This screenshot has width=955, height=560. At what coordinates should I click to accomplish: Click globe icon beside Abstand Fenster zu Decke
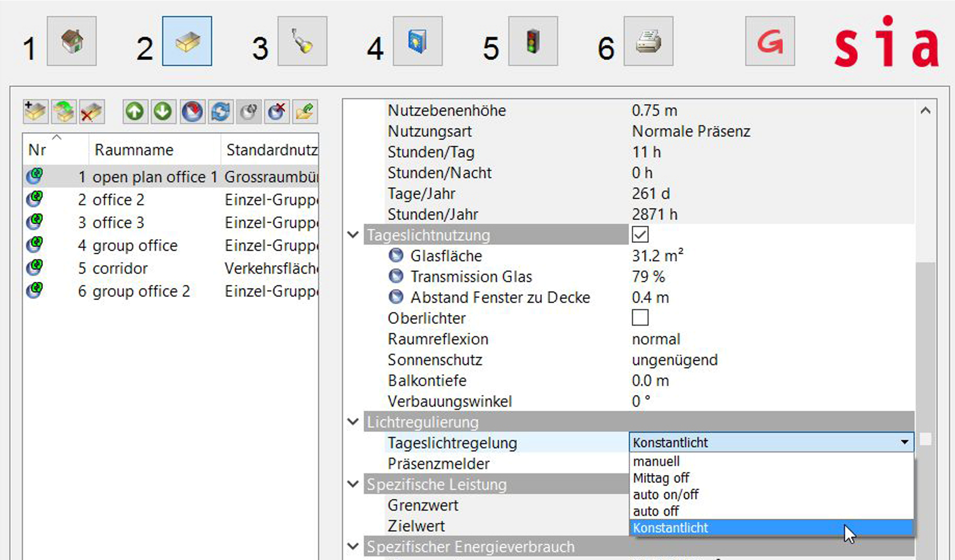(x=396, y=297)
